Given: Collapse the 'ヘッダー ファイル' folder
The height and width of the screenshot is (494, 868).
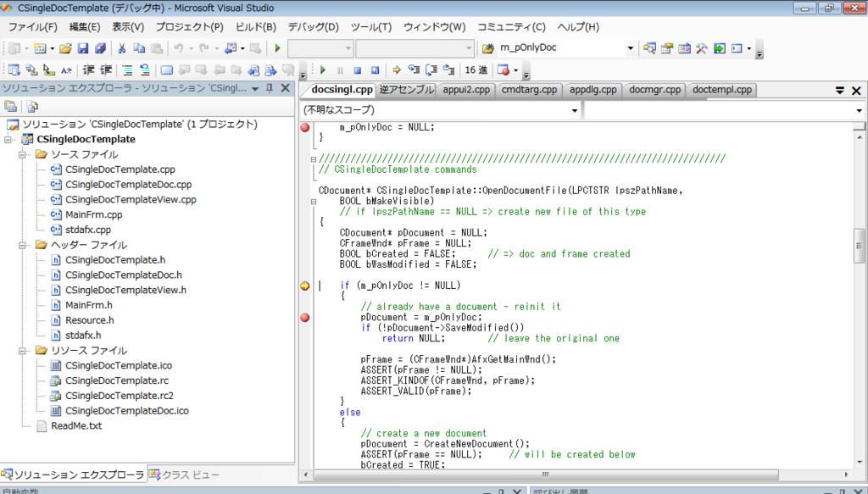Looking at the screenshot, I should (23, 245).
